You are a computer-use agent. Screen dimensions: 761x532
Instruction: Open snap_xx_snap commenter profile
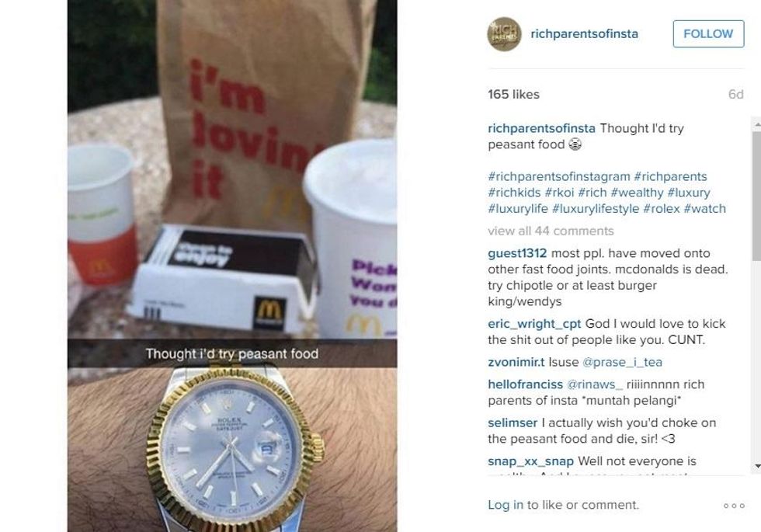(x=531, y=461)
